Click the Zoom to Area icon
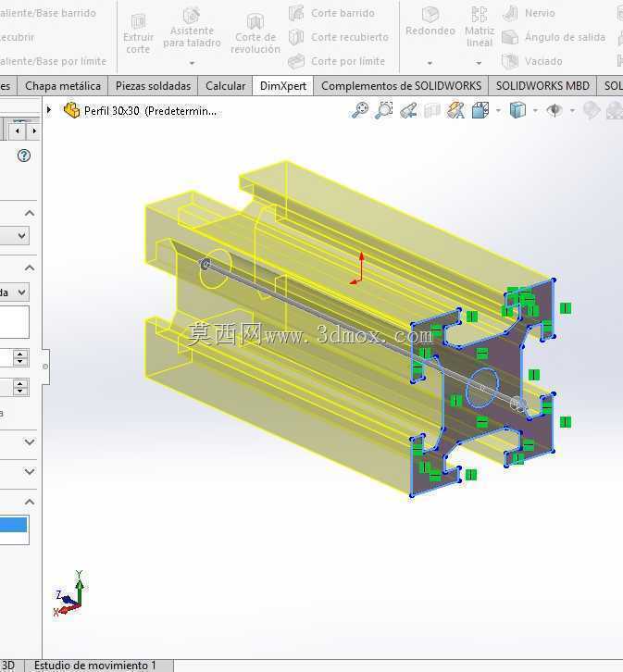The width and height of the screenshot is (623, 672). (383, 110)
